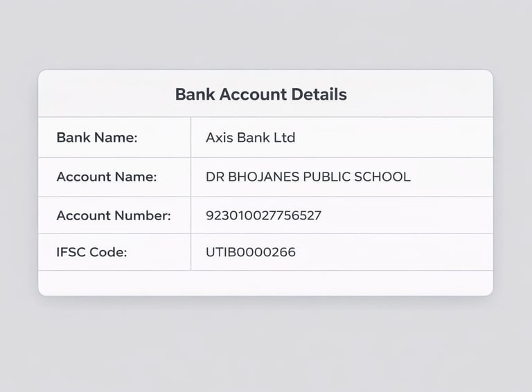The height and width of the screenshot is (392, 532).
Task: Click the gray background below the card
Action: (266, 344)
